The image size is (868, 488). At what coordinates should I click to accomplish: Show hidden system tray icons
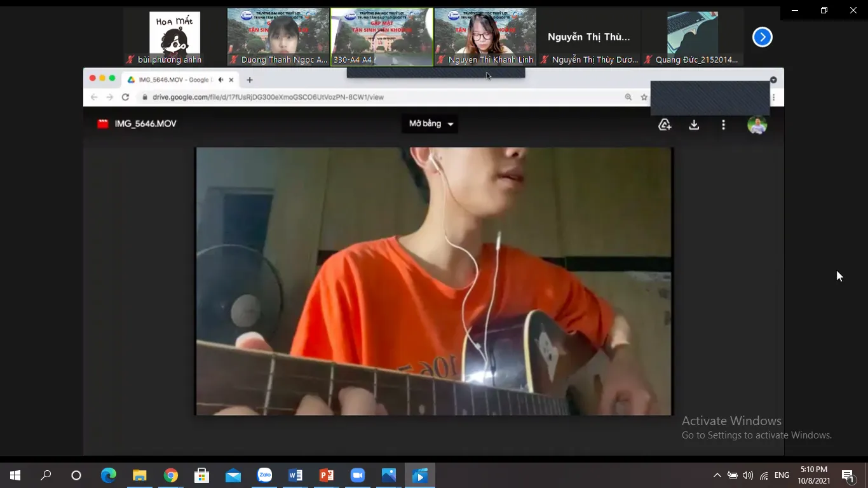tap(717, 475)
